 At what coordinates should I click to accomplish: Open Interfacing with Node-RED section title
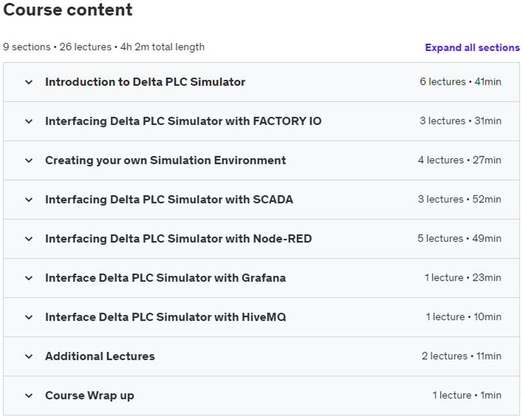click(178, 239)
